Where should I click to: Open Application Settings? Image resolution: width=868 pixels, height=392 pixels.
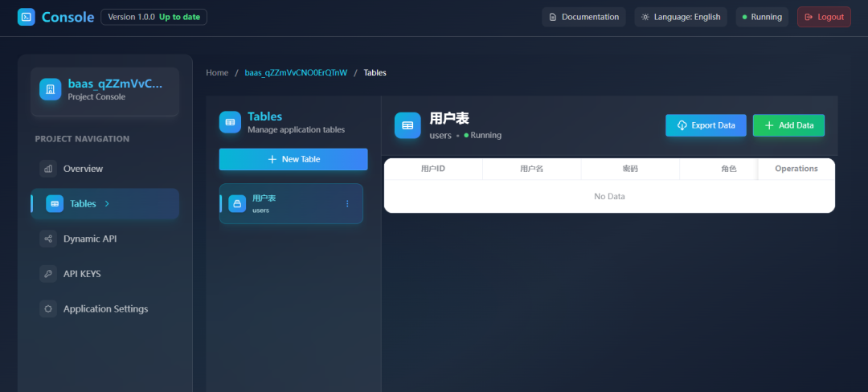pyautogui.click(x=104, y=308)
